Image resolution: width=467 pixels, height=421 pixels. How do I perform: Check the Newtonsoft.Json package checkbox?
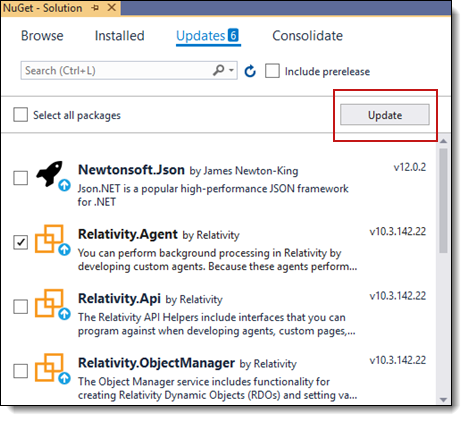(21, 178)
